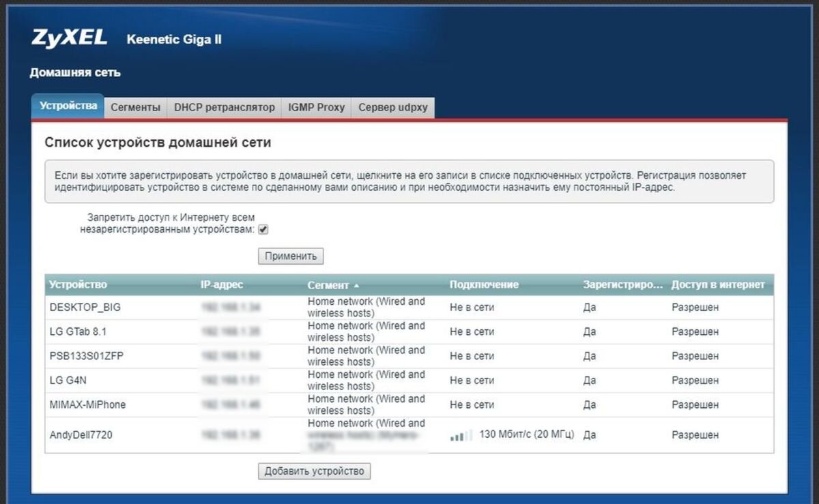Image resolution: width=819 pixels, height=504 pixels.
Task: Click the 130 Мбит/с (20 МГц) connection value
Action: click(x=526, y=434)
